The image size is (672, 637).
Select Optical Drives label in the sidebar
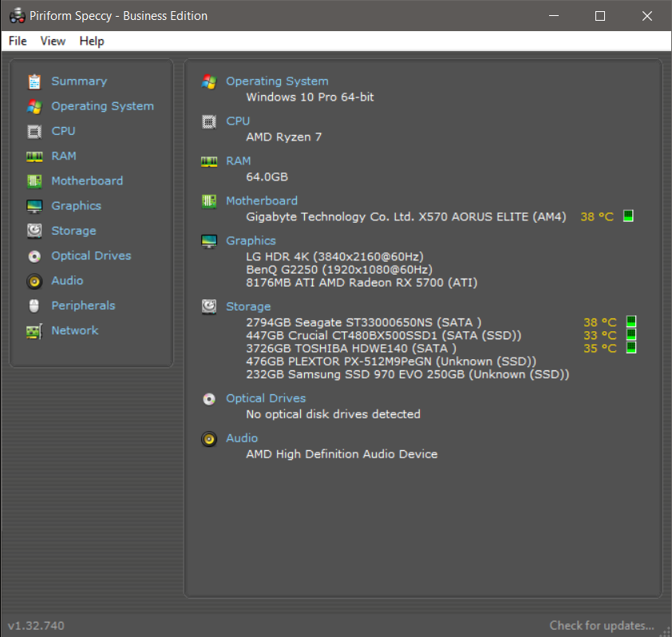[x=91, y=256]
